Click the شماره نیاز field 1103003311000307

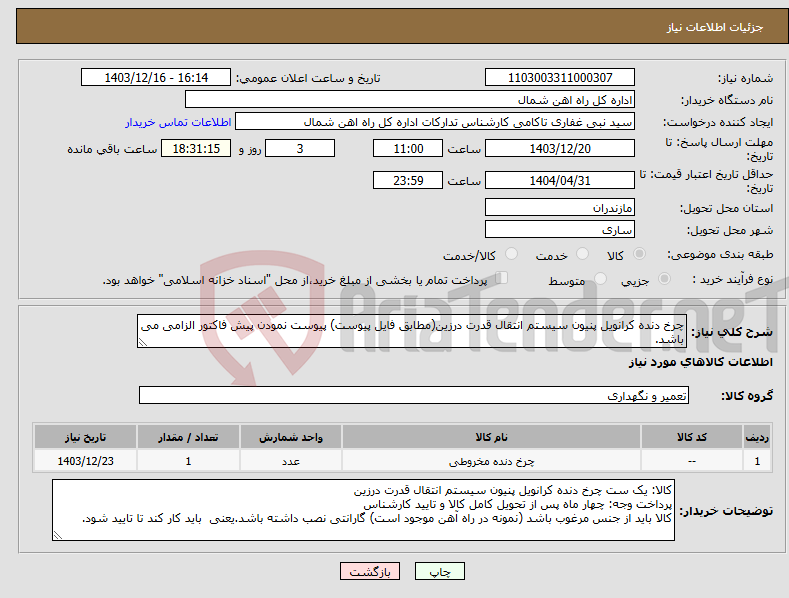[560, 78]
